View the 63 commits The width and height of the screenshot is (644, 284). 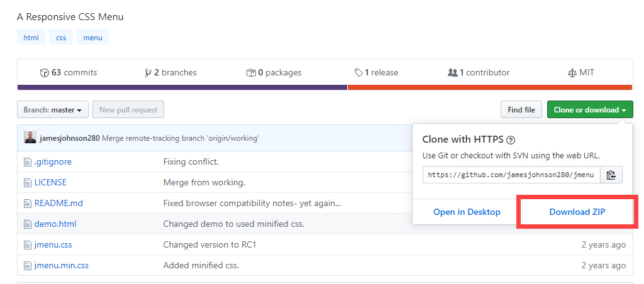(69, 73)
